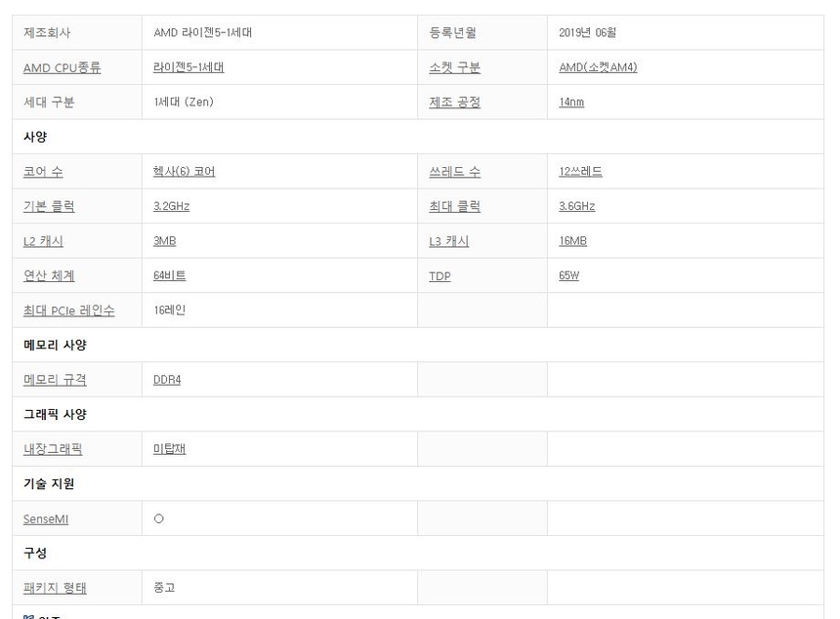Click the 12쓰레드 value link
The height and width of the screenshot is (619, 840).
(580, 172)
